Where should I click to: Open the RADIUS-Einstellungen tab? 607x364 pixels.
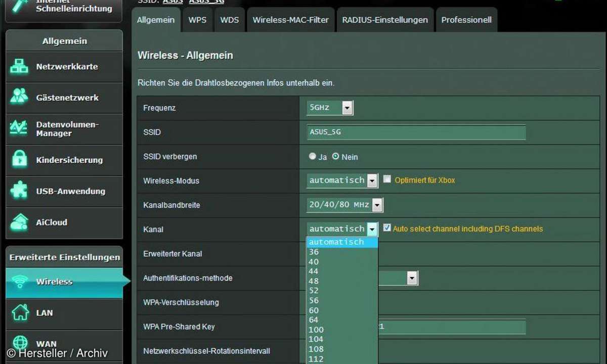[x=385, y=20]
